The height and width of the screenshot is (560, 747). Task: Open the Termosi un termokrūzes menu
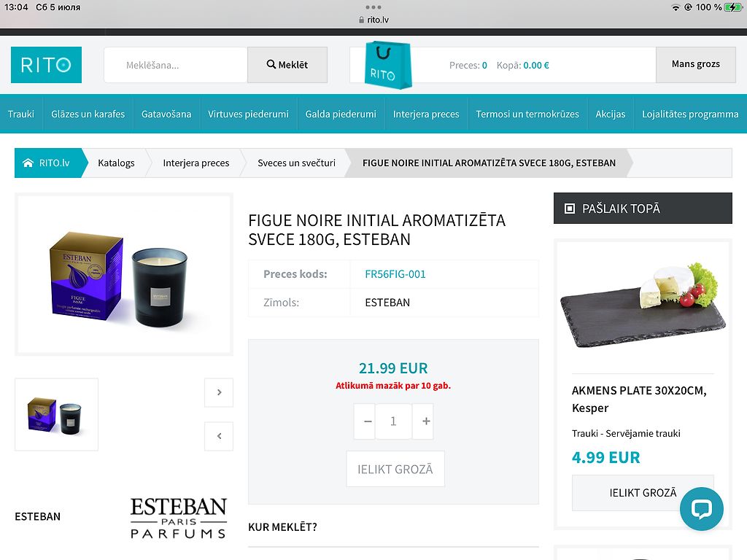tap(527, 114)
